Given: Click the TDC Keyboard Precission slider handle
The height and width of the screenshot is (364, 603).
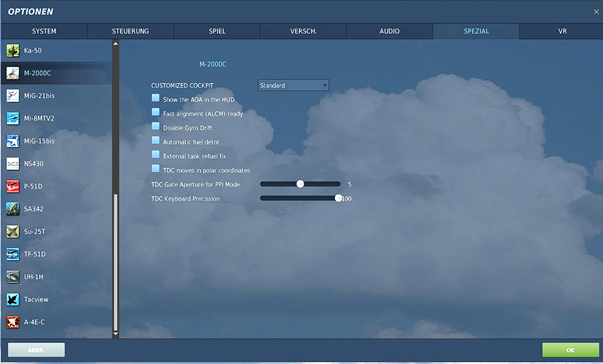Looking at the screenshot, I should [x=338, y=198].
